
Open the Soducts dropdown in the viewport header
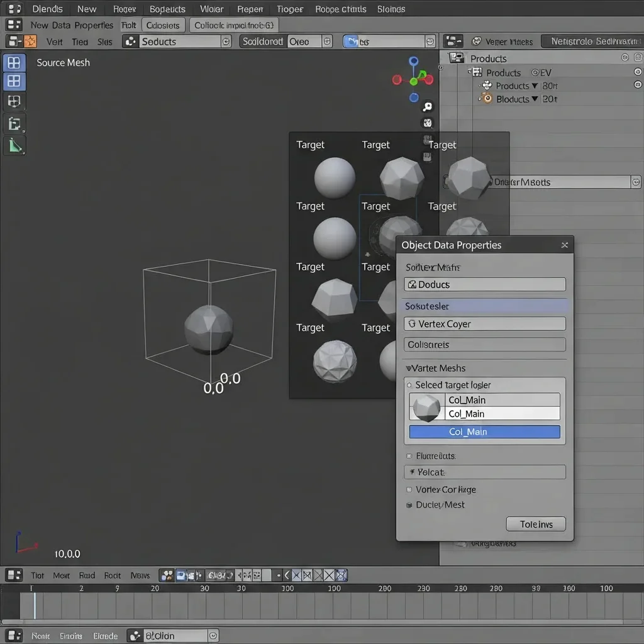177,42
